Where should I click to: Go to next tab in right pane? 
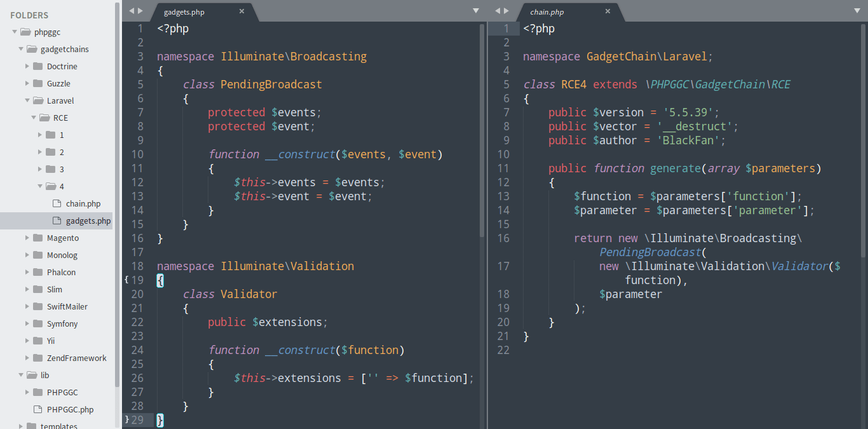tap(506, 11)
